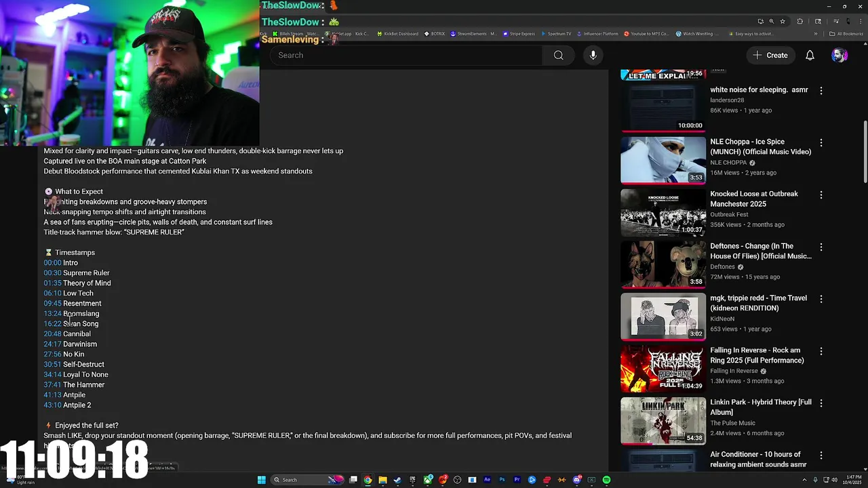Jump to timestamp 20:48 Cannibal

click(x=52, y=333)
